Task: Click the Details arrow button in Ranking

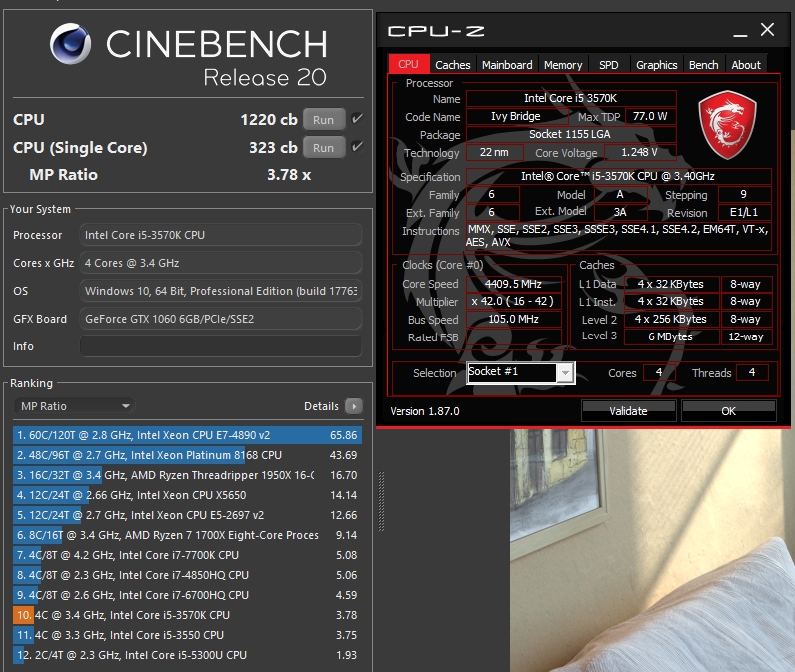Action: pyautogui.click(x=354, y=406)
